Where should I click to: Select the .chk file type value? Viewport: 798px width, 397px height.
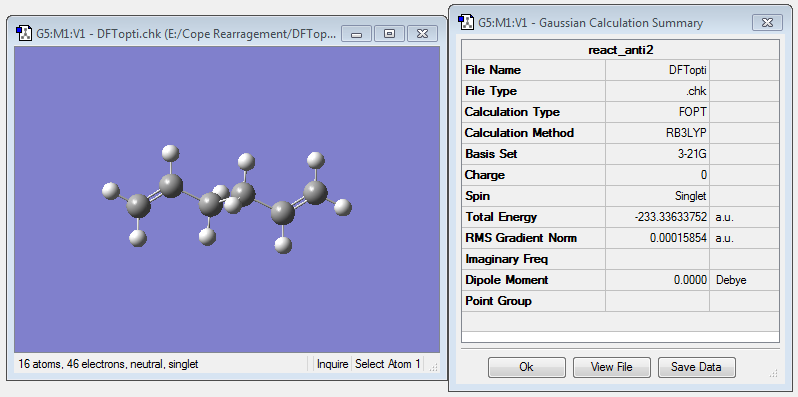[696, 91]
